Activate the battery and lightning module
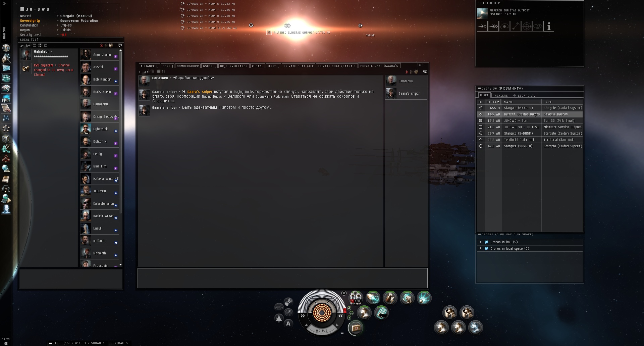The width and height of the screenshot is (644, 346). [x=390, y=297]
